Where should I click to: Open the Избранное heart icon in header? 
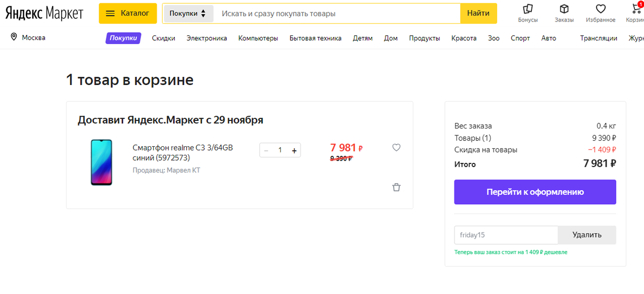click(x=601, y=13)
